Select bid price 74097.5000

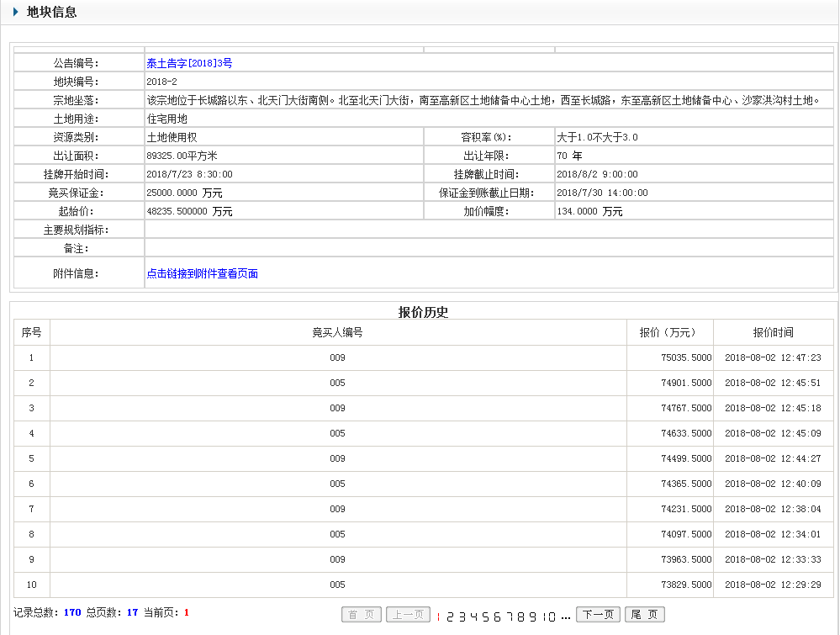(x=686, y=534)
